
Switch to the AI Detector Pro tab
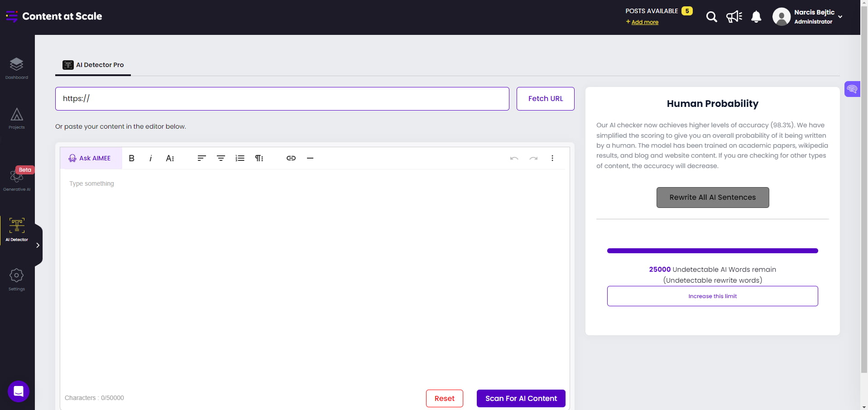tap(93, 65)
